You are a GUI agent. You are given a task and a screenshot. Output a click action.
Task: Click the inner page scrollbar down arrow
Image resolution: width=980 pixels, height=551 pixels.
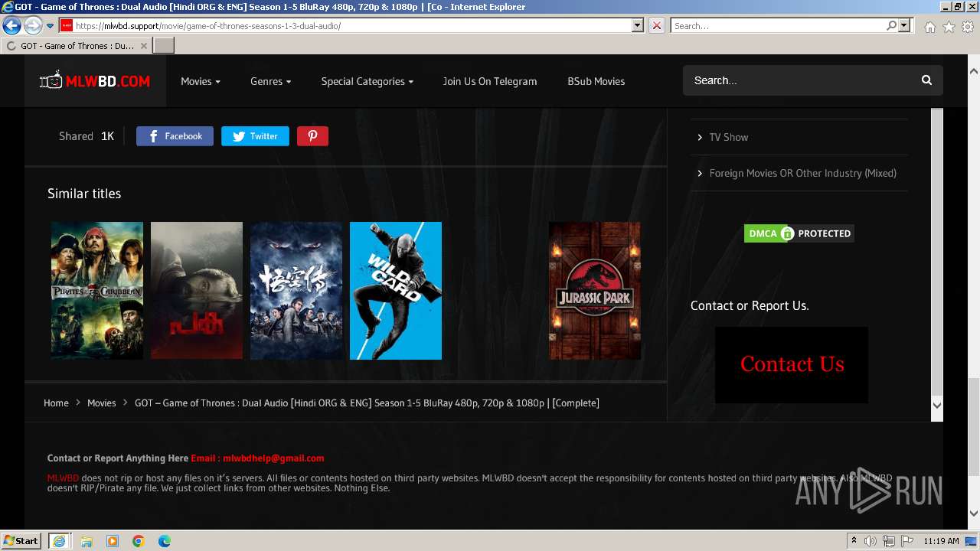coord(937,405)
